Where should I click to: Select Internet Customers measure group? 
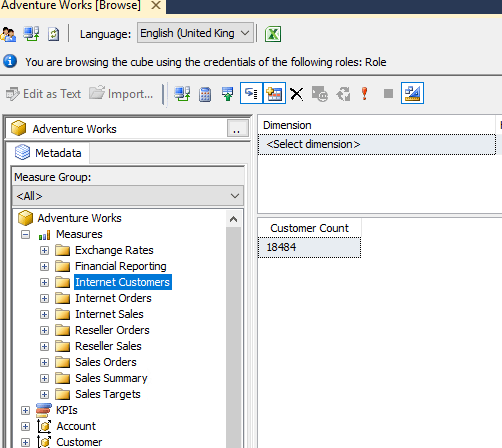[122, 282]
